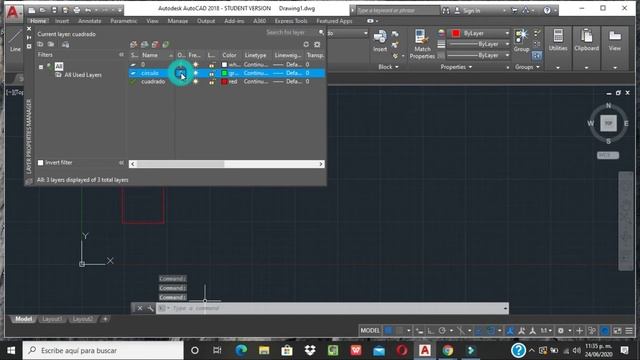
Task: Click the layer list horizontal scrollbar
Action: (227, 164)
